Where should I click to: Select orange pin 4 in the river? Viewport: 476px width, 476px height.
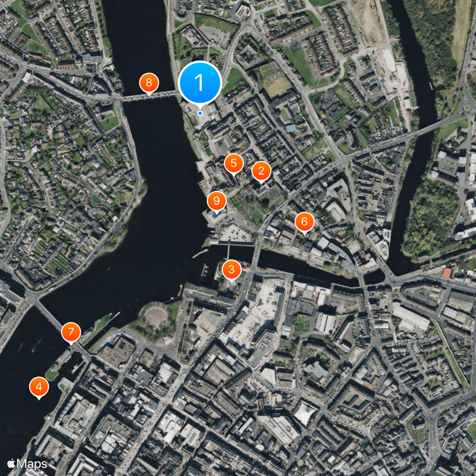click(39, 387)
